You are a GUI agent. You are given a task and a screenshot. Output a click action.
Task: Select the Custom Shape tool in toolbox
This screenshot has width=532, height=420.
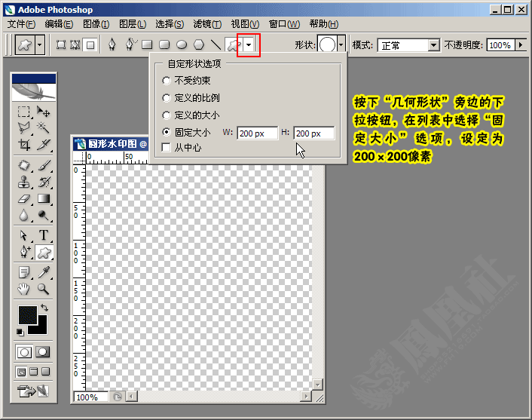[44, 253]
